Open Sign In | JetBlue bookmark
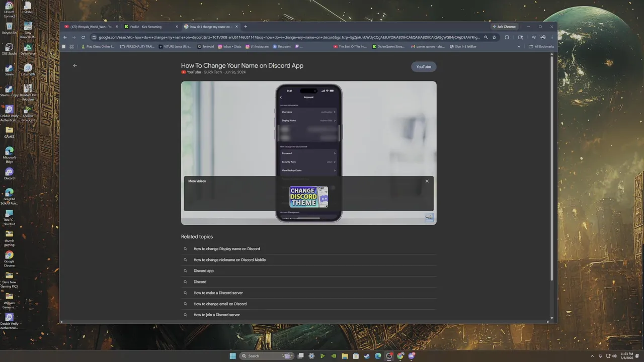 463,46
